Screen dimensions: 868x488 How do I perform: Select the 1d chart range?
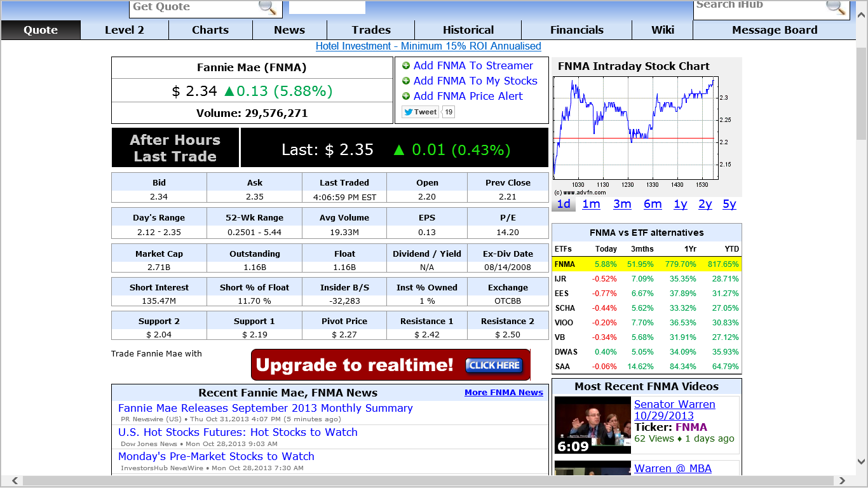click(x=564, y=204)
